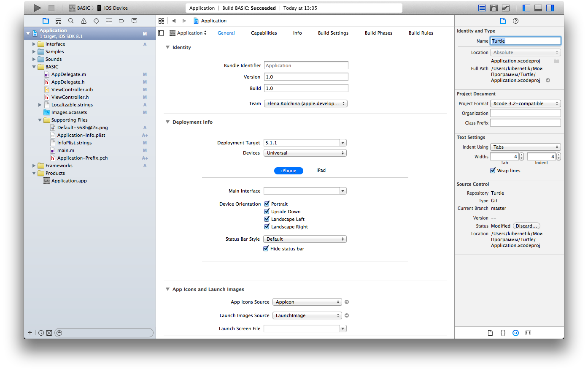Reveal full path in Finder arrow
The image size is (588, 372).
(x=548, y=80)
